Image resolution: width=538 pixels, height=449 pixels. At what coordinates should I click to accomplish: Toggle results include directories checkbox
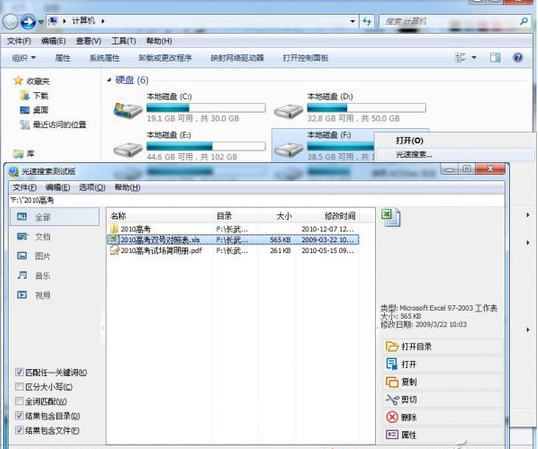click(x=19, y=416)
